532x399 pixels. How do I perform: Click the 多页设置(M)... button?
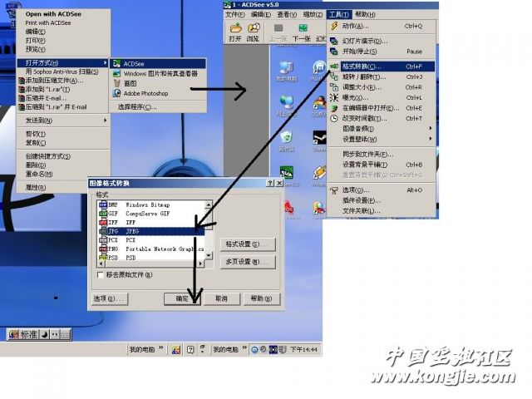(x=248, y=262)
